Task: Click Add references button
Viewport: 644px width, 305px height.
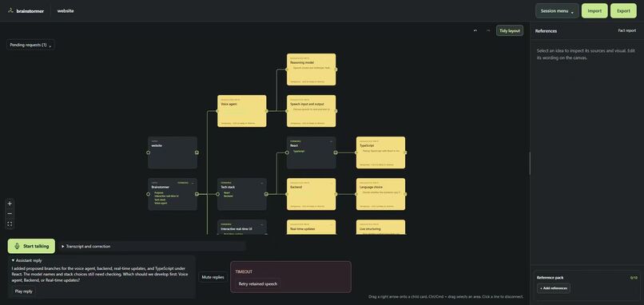Action: click(x=554, y=288)
